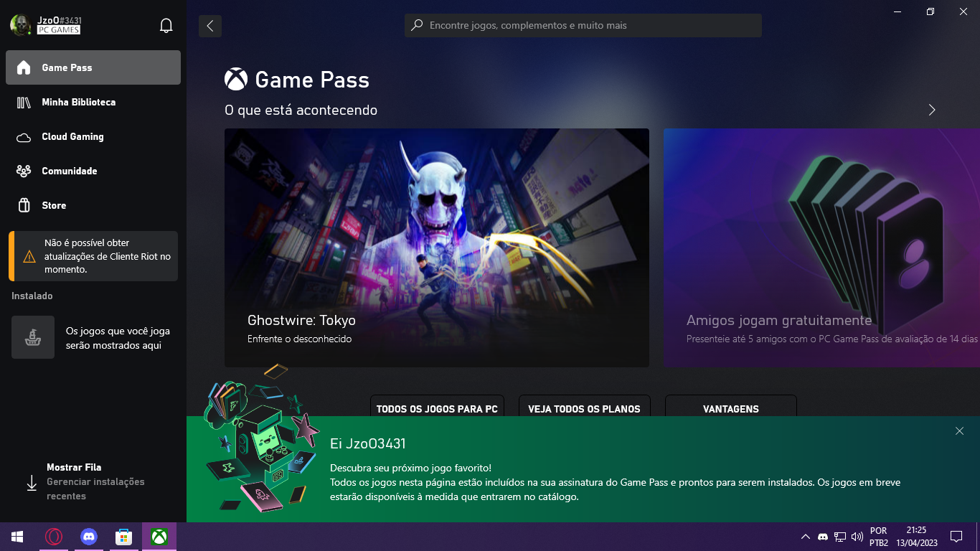This screenshot has height=551, width=980.
Task: Dismiss the green welcome banner
Action: pos(959,430)
